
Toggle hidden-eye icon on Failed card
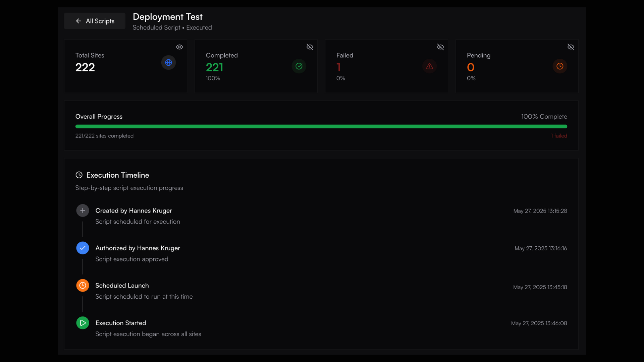coord(440,47)
